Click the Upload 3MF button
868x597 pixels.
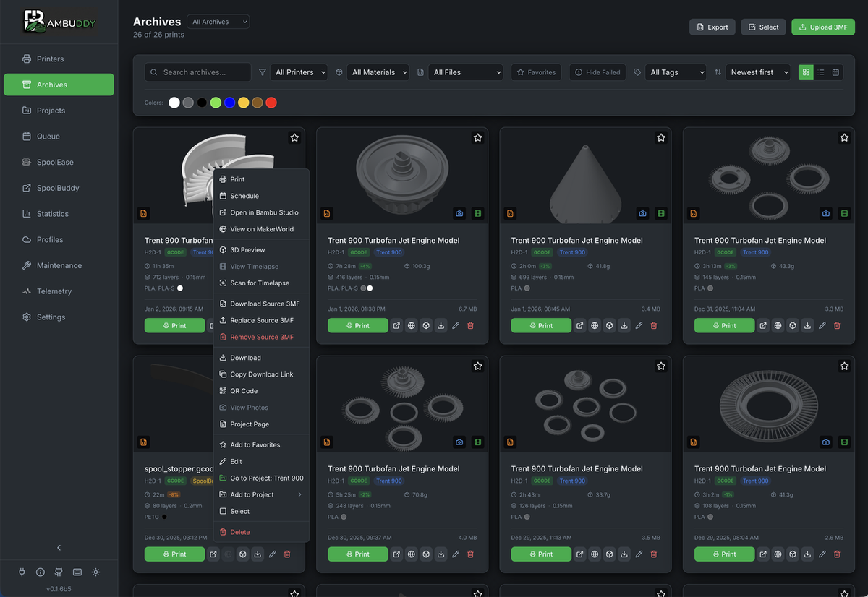(823, 27)
